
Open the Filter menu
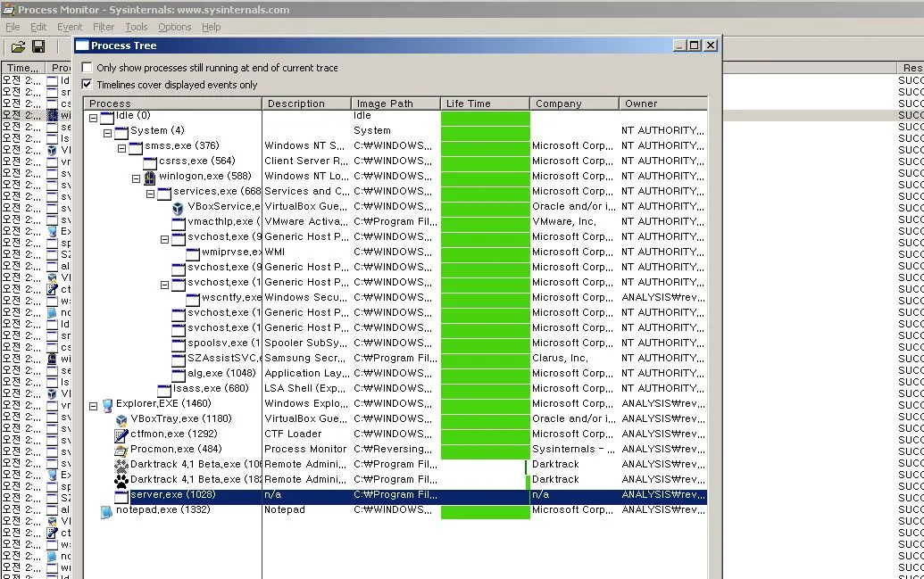click(x=104, y=27)
